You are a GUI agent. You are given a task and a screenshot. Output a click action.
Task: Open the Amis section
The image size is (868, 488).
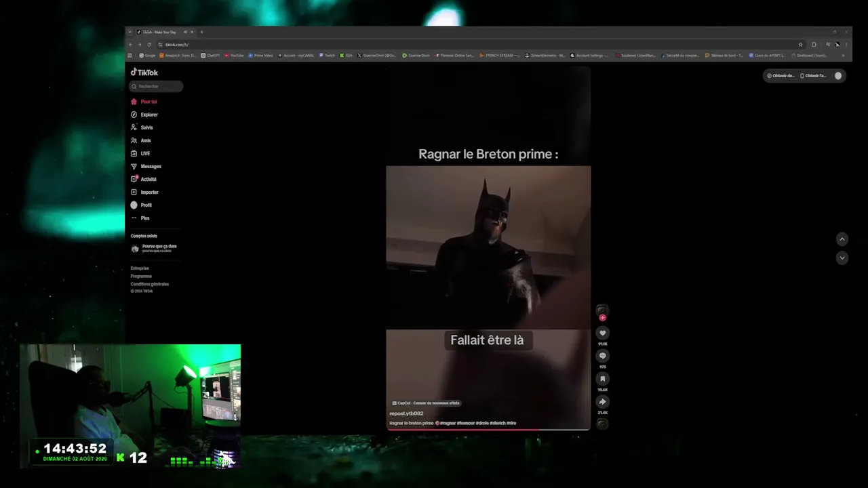(141, 140)
